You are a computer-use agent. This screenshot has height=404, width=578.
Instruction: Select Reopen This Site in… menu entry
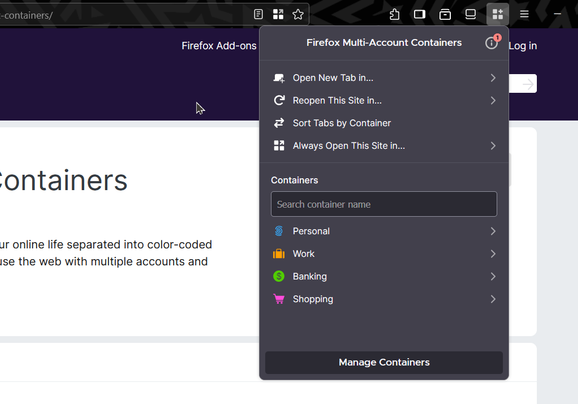(384, 100)
